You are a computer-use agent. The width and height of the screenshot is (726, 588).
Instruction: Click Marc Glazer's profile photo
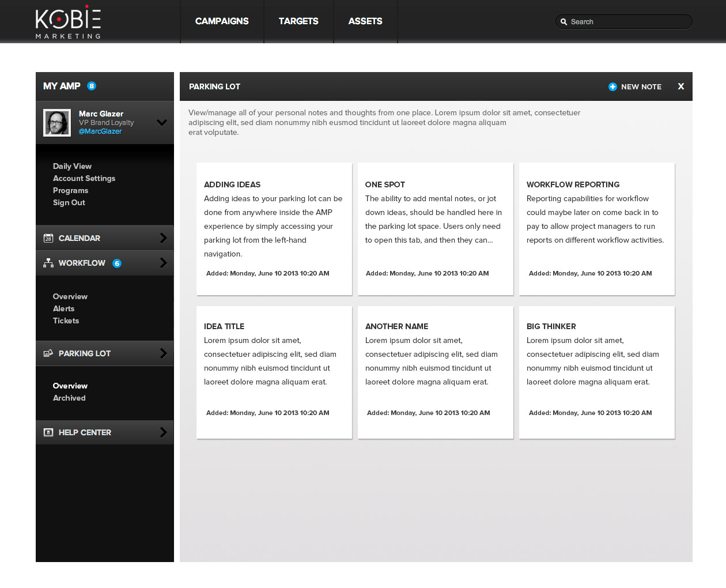click(x=57, y=122)
